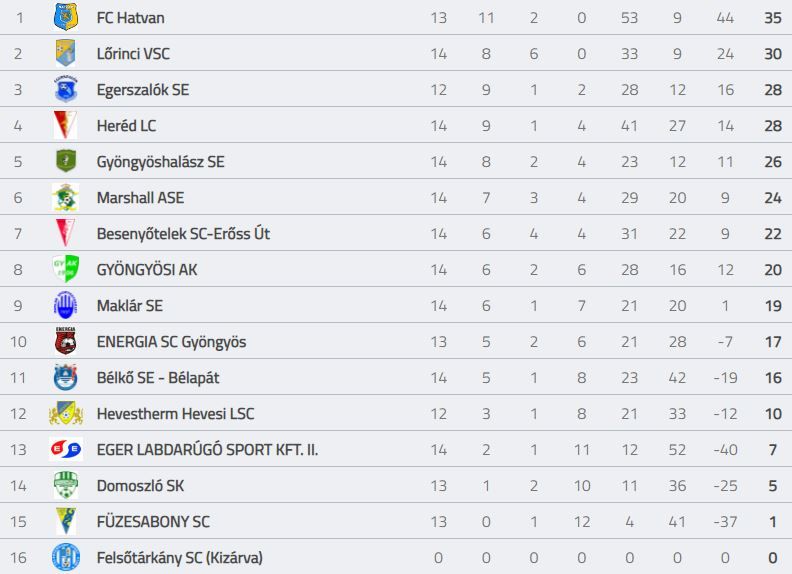Click the Domoszló SK green badge
This screenshot has height=574, width=792.
[x=66, y=485]
